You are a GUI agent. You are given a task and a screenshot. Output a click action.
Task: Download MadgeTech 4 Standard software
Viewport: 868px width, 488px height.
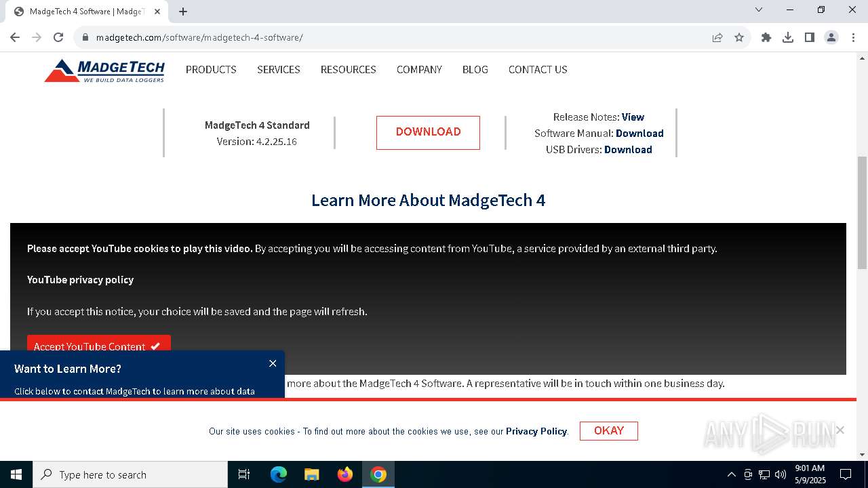point(428,132)
